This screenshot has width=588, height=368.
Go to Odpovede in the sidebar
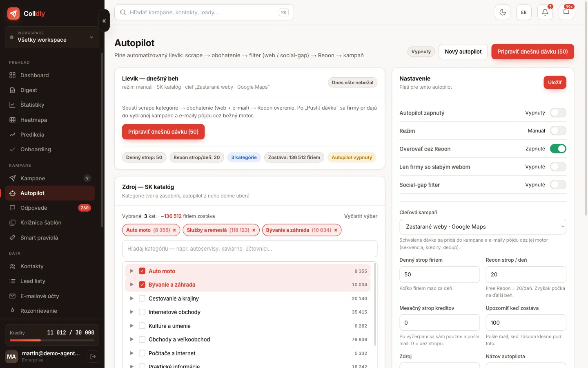pos(50,208)
